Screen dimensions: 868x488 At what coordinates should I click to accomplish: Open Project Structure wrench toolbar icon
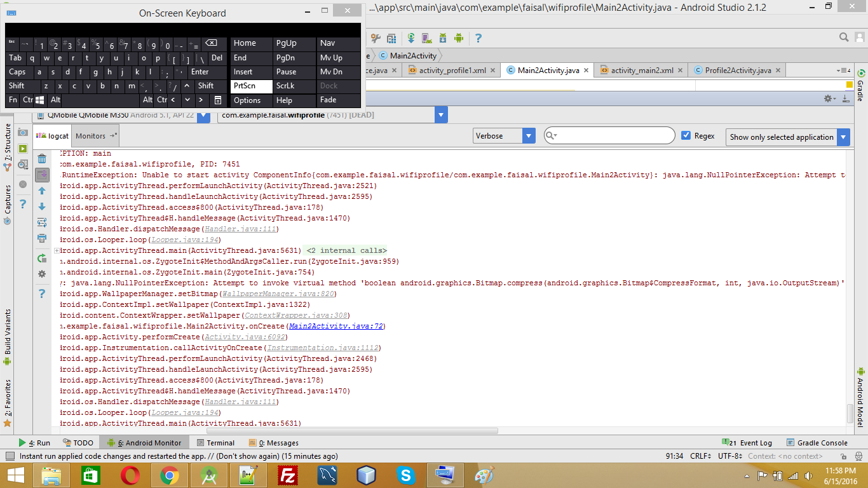[x=375, y=38]
